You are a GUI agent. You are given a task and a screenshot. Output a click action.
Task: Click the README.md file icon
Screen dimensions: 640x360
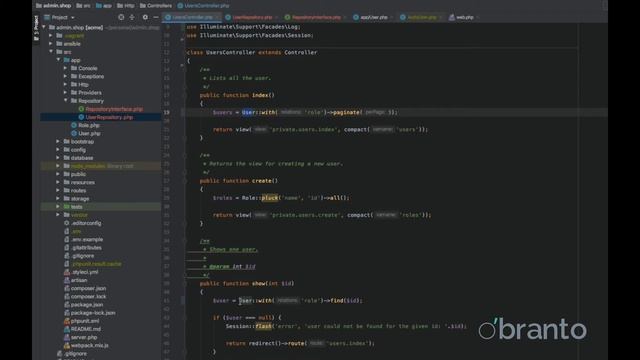point(67,329)
